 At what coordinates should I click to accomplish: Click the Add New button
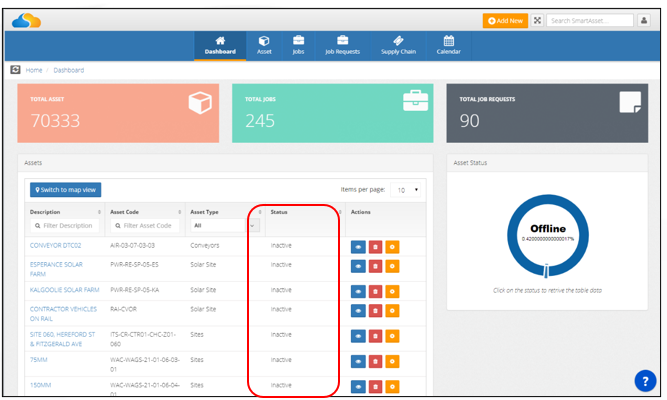505,20
